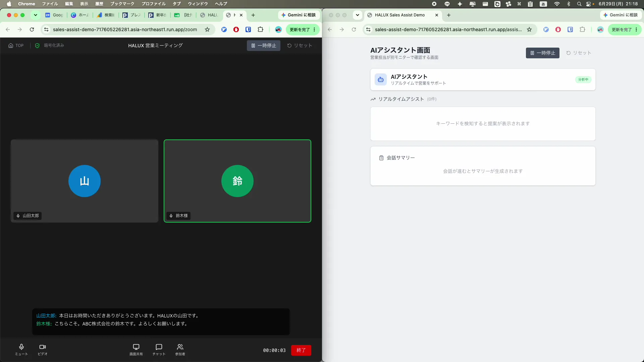The height and width of the screenshot is (362, 644).
Task: Select 山田太郎 participant tile
Action: click(x=85, y=181)
